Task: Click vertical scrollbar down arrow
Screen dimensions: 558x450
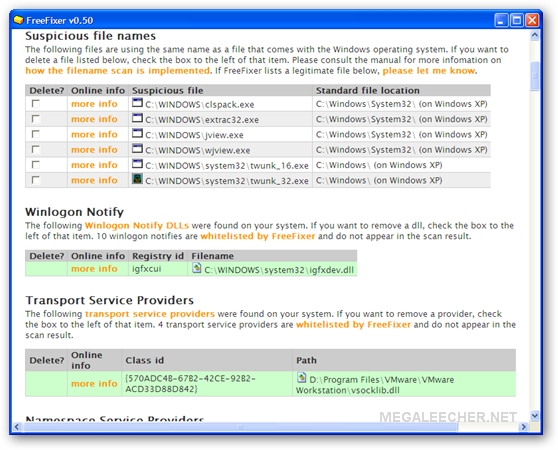Action: [535, 415]
